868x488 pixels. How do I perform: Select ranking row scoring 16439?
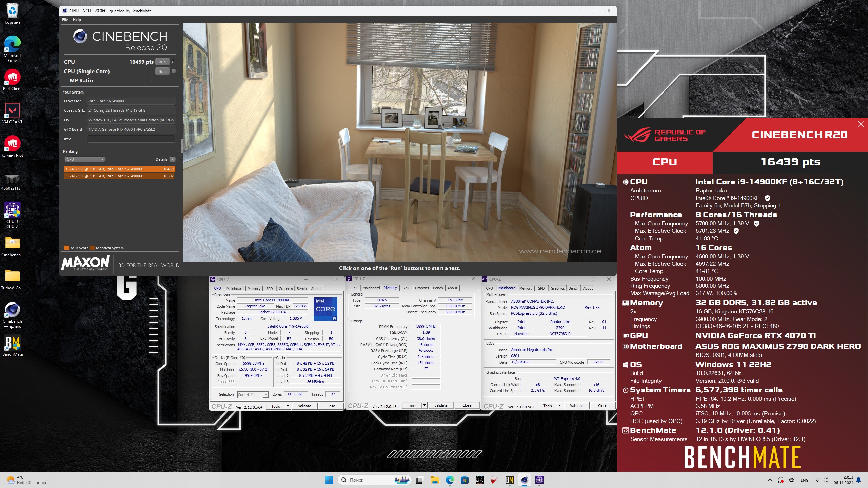coord(119,169)
